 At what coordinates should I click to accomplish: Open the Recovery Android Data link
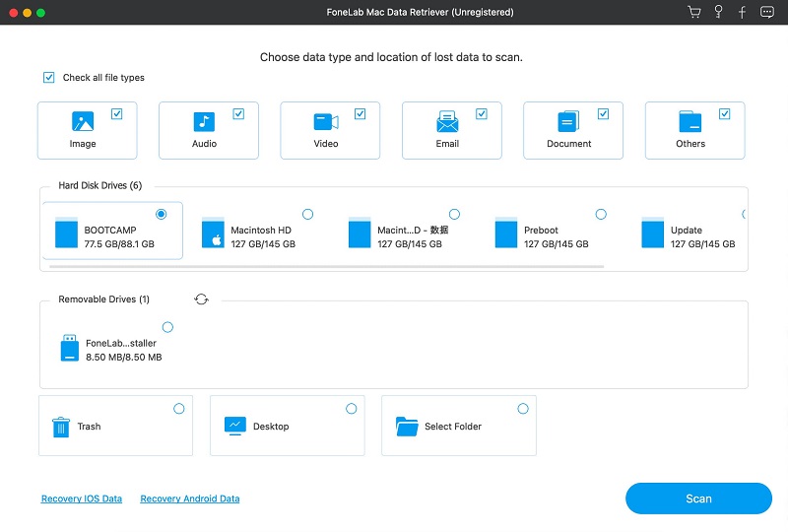(x=189, y=499)
